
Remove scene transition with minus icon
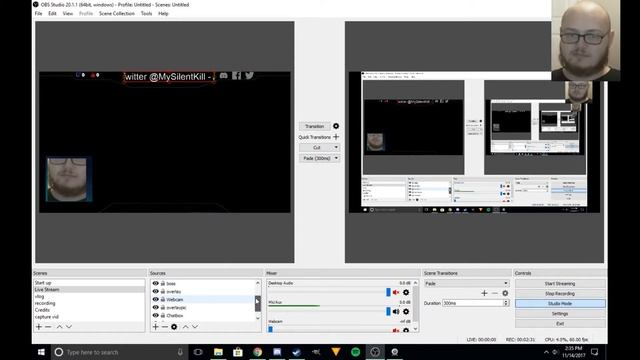(x=495, y=293)
